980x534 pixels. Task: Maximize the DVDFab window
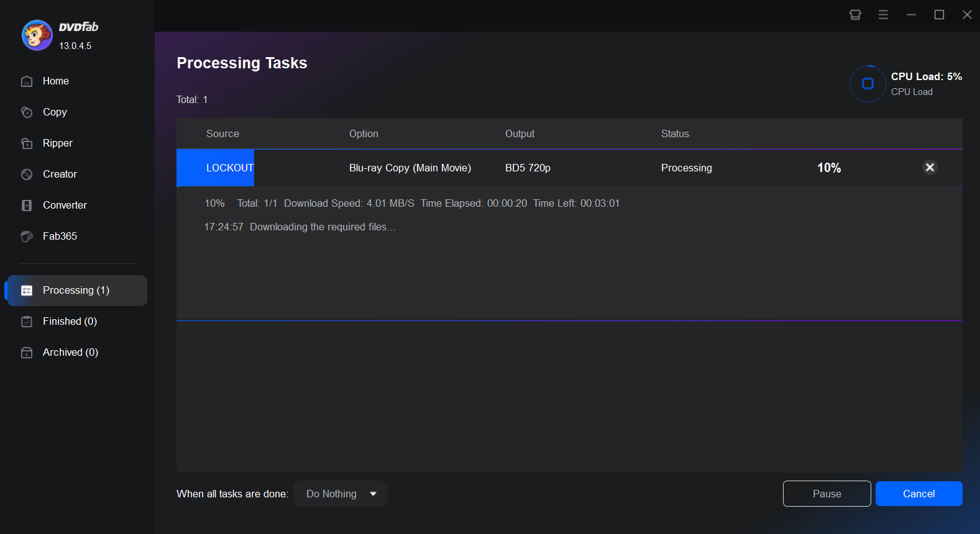pos(939,15)
